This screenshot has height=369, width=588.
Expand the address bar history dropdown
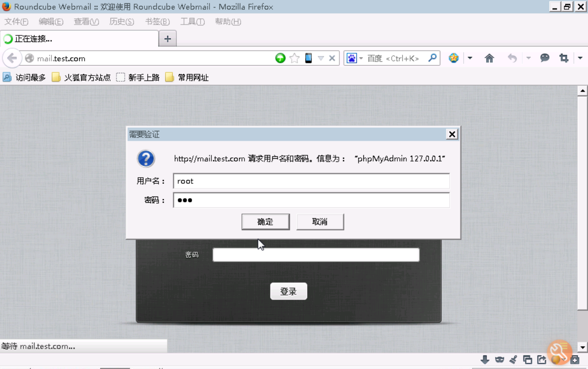click(321, 58)
